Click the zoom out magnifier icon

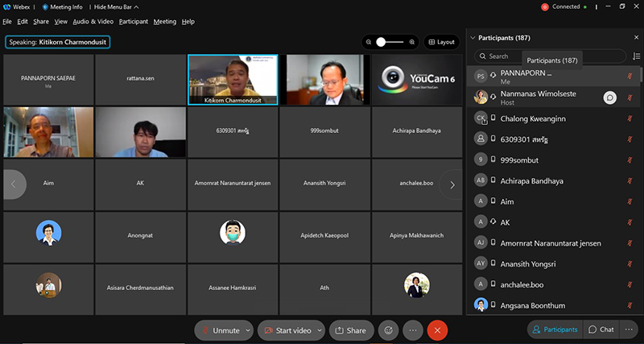pyautogui.click(x=369, y=42)
